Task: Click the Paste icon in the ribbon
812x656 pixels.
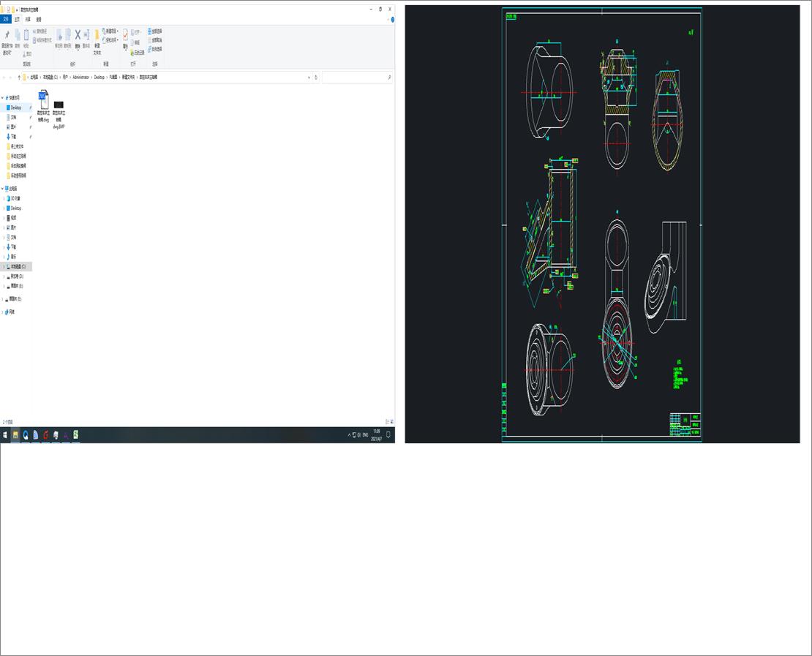Action: tap(27, 34)
